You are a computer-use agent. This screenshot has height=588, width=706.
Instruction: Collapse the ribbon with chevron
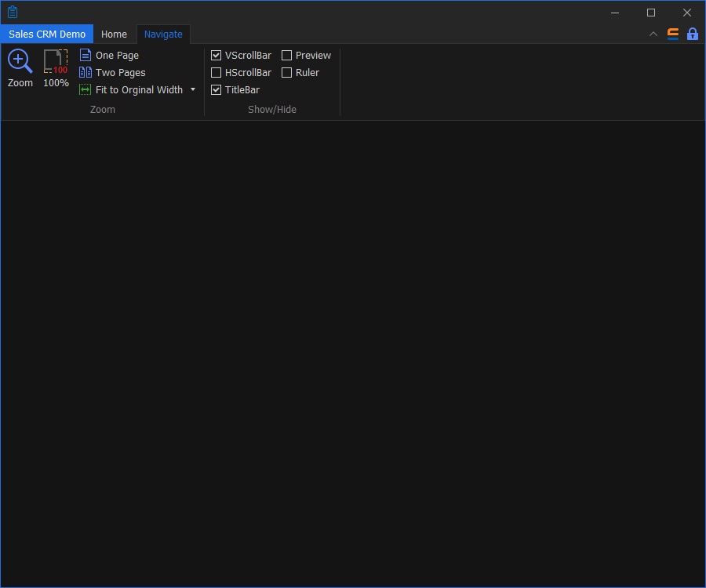pos(653,34)
